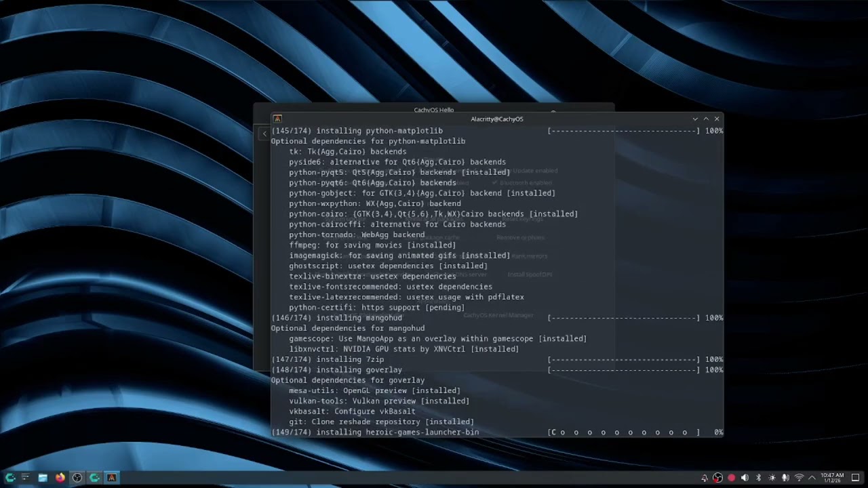Click the 'libxnvctrl: NVIDIA GPU stats' line

(404, 349)
